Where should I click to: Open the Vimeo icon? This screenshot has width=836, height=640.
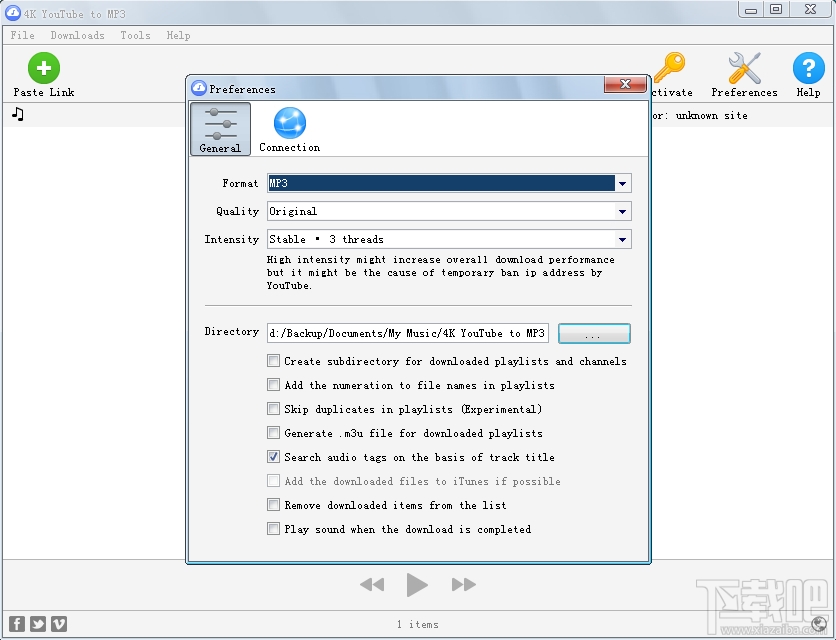[58, 623]
